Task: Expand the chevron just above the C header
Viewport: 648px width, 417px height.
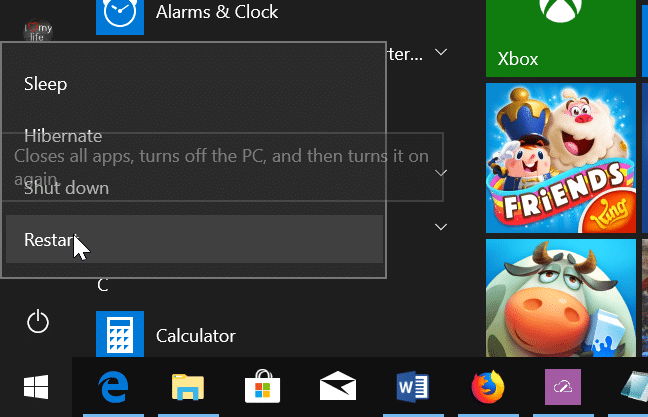Action: click(x=442, y=228)
